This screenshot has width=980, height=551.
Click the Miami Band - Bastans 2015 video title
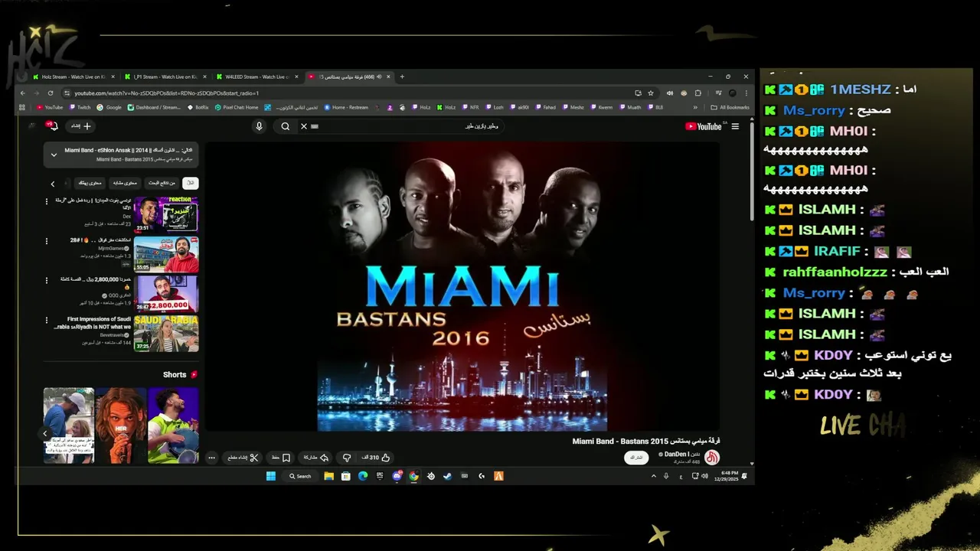pos(646,442)
